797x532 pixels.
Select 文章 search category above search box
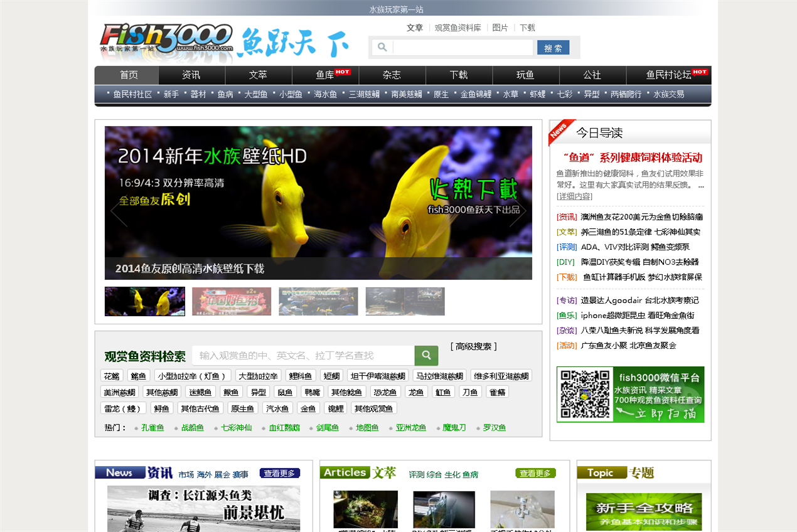click(x=415, y=28)
